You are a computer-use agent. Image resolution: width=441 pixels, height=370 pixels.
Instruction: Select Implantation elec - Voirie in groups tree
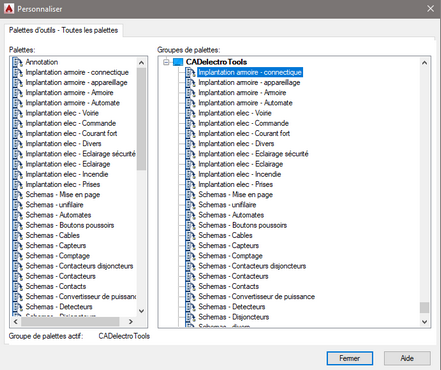click(x=235, y=113)
